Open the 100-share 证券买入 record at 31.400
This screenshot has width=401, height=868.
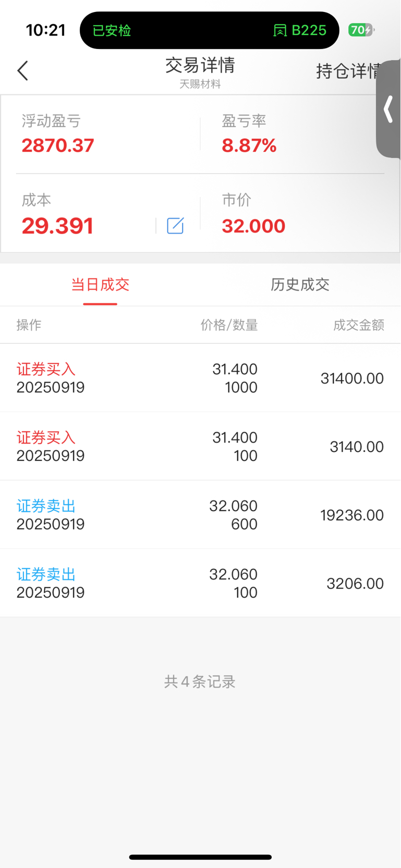click(200, 446)
